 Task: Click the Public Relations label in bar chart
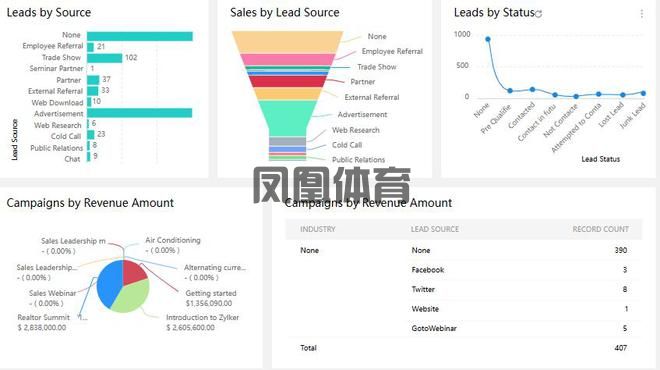pyautogui.click(x=56, y=148)
